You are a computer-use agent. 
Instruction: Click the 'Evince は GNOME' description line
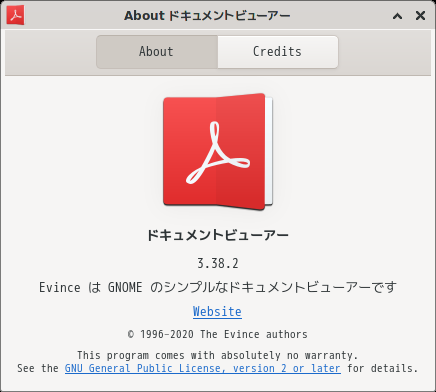(218, 287)
